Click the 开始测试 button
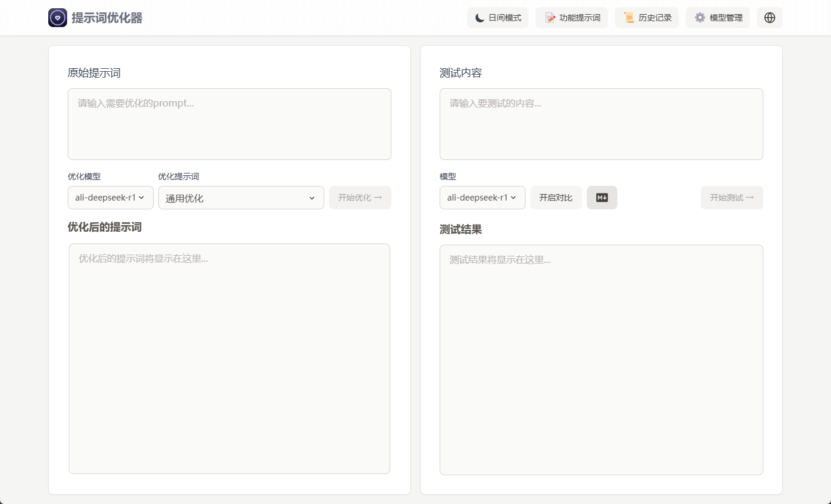 (732, 198)
